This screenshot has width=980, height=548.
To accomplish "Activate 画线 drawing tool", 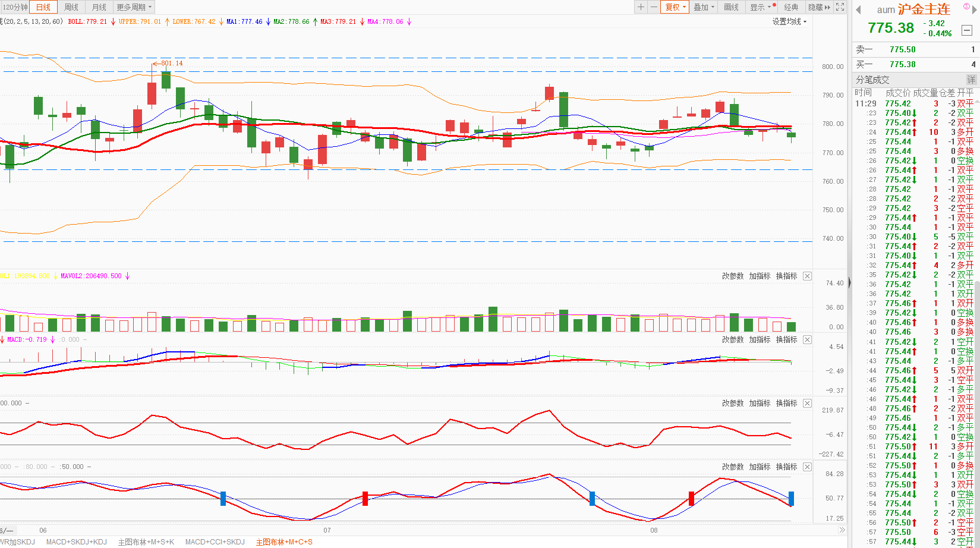I will point(732,7).
